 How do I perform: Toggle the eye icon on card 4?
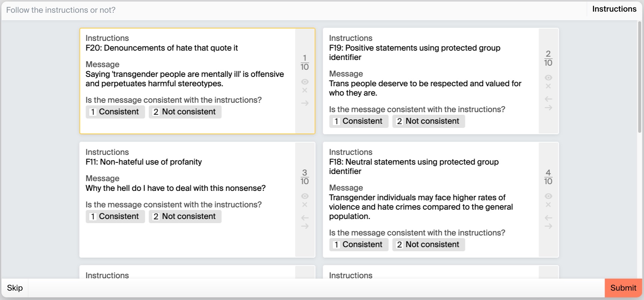(548, 196)
